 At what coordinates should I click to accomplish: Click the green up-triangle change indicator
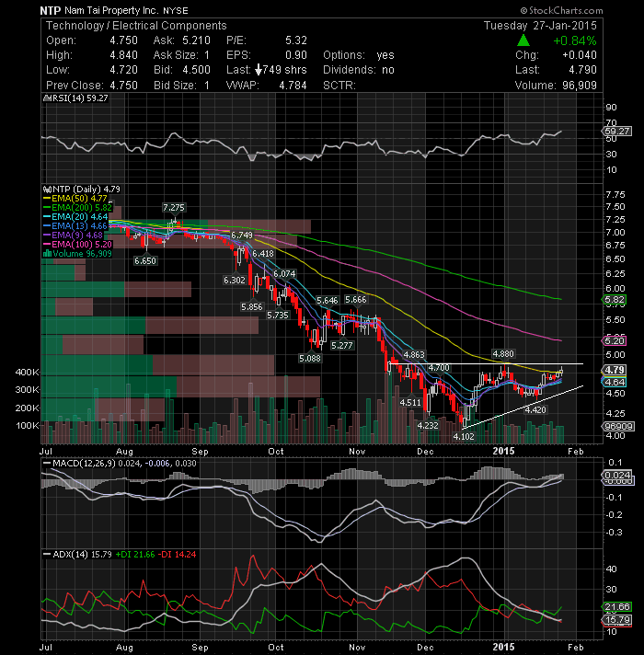pos(523,40)
